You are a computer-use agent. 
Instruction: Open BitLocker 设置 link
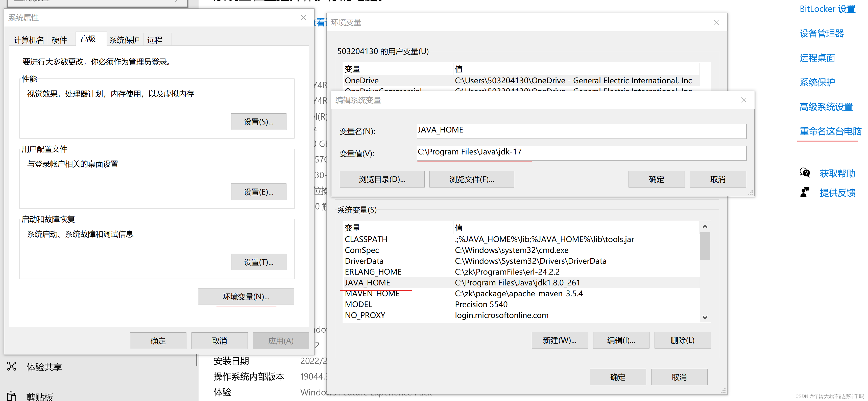tap(827, 9)
